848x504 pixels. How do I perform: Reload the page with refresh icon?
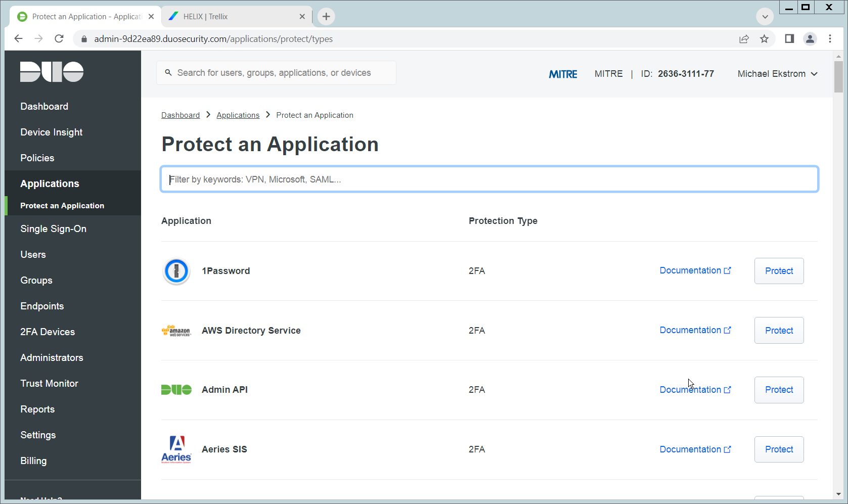click(59, 39)
